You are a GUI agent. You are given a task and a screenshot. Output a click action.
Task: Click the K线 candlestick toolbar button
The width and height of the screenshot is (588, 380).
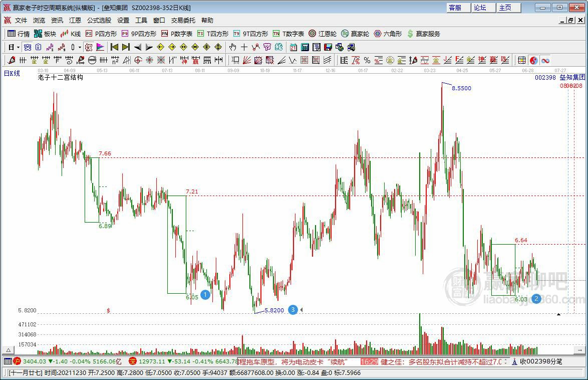tap(70, 34)
